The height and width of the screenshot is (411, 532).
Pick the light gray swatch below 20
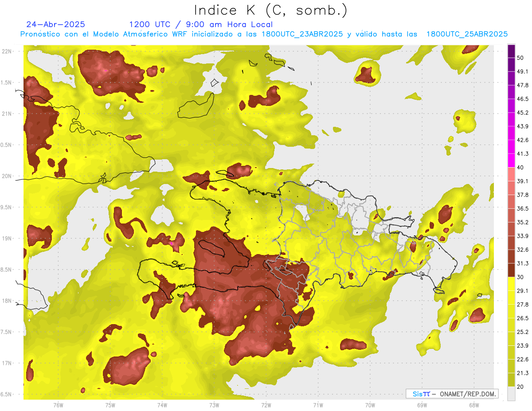pos(511,394)
